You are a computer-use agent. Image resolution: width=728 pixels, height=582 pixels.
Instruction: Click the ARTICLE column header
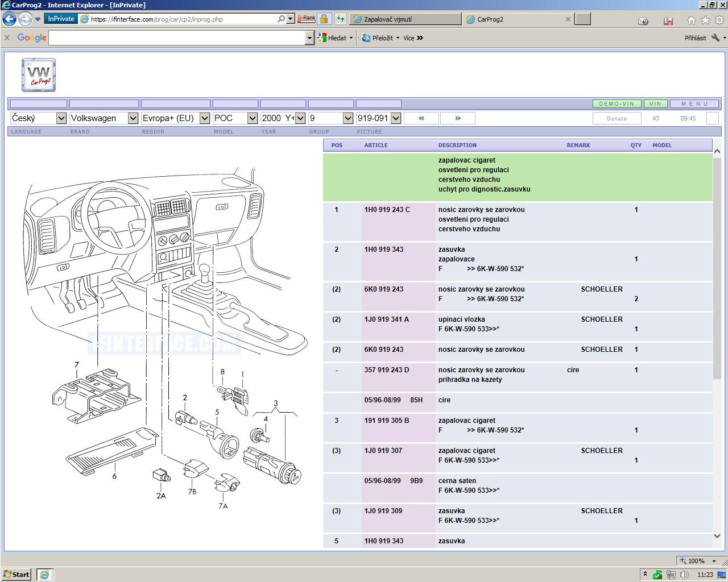point(376,145)
